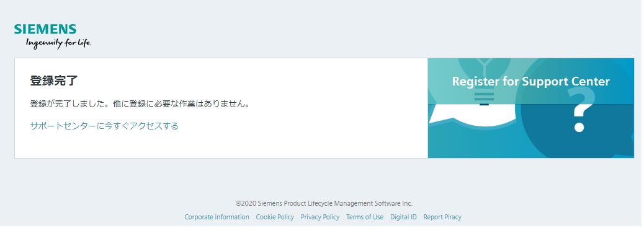
Task: Open the Report Piracy link
Action: click(x=442, y=217)
